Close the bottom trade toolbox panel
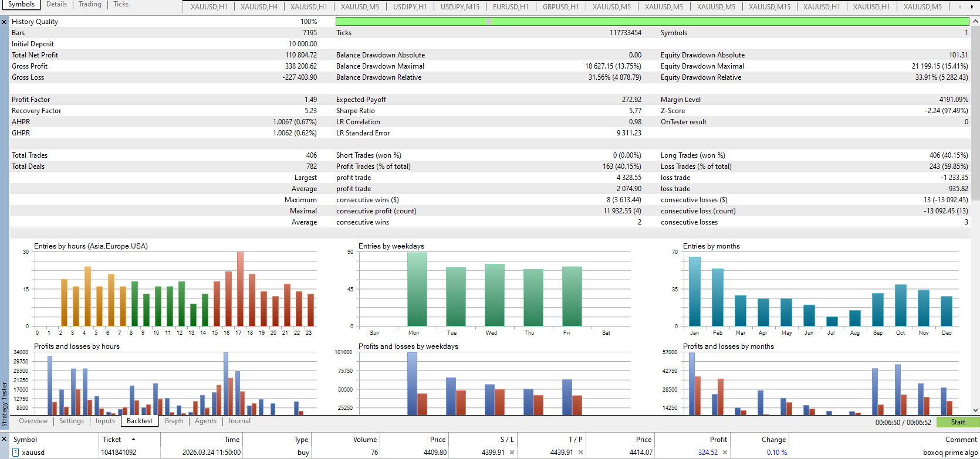 tap(5, 439)
